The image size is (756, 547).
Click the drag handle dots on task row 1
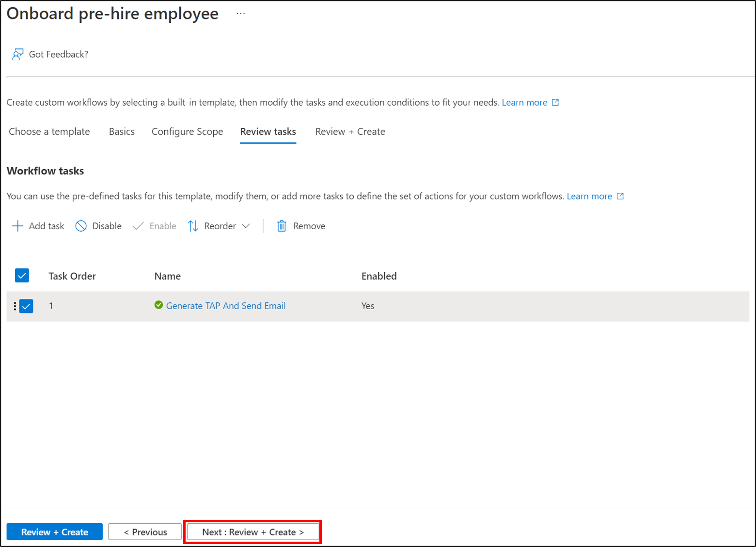[15, 306]
